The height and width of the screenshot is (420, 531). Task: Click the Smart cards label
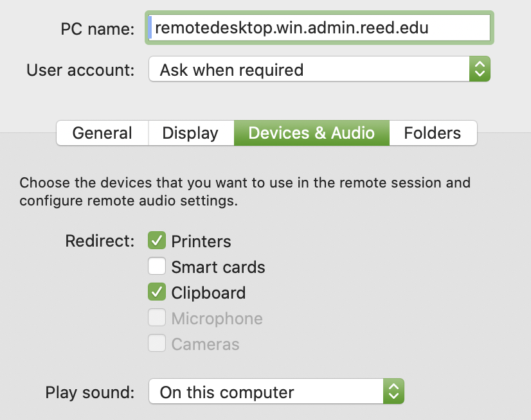pos(218,267)
